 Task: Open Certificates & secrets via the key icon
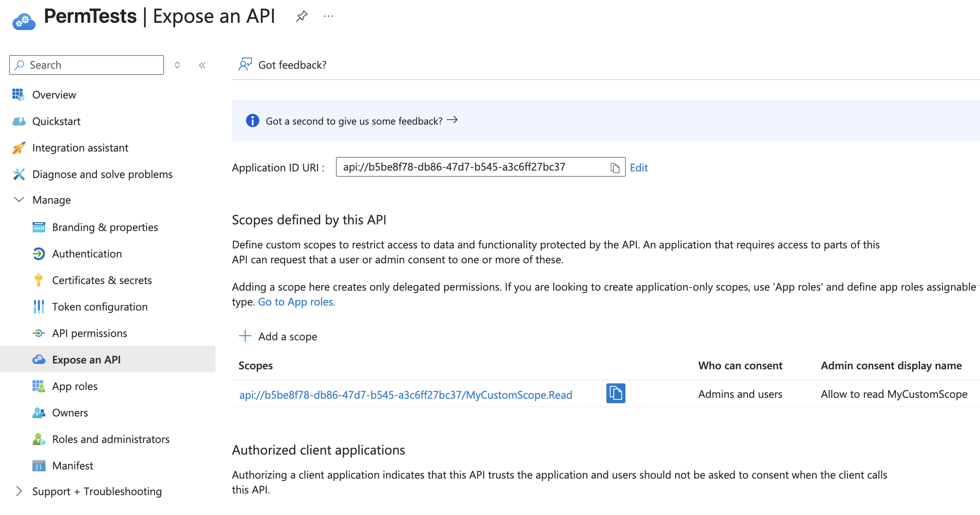pyautogui.click(x=39, y=280)
